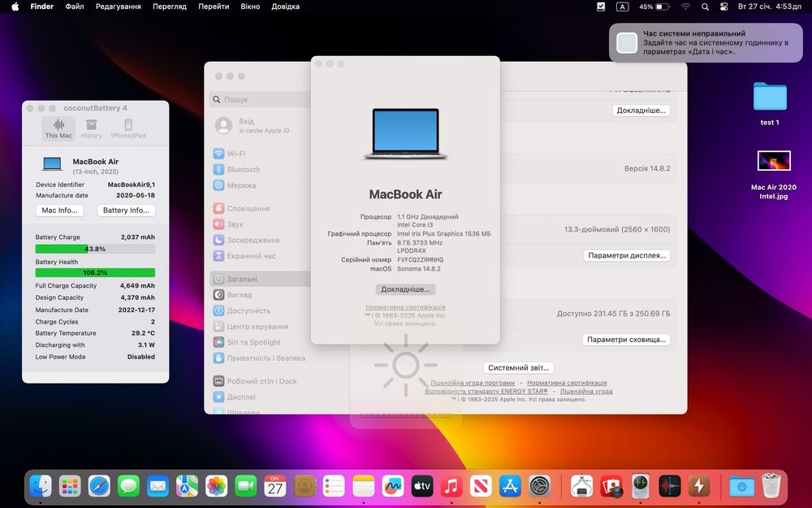
Task: Select Загальні in Settings sidebar
Action: pos(261,279)
